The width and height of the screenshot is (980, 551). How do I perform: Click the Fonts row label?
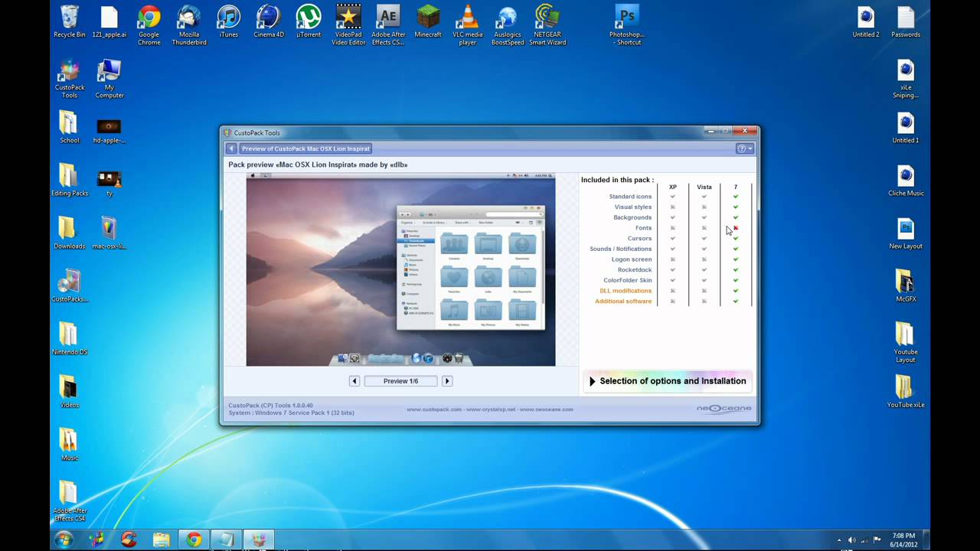tap(643, 228)
